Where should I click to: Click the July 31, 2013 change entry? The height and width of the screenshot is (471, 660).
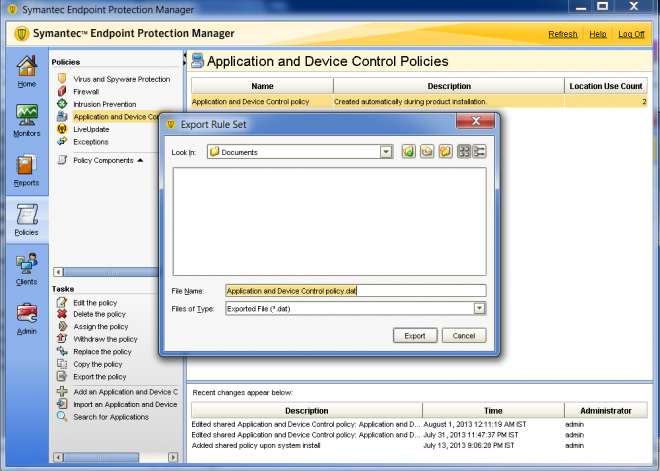tap(419, 435)
